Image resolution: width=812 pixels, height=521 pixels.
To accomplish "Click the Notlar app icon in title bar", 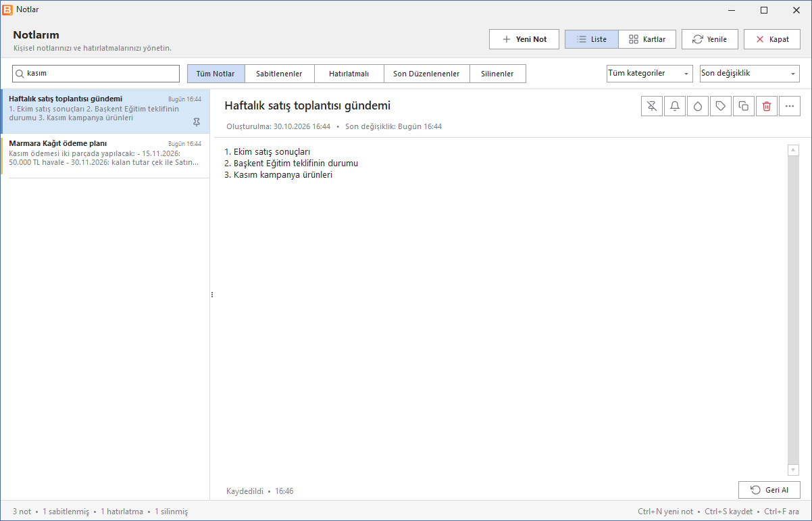I will [x=8, y=9].
